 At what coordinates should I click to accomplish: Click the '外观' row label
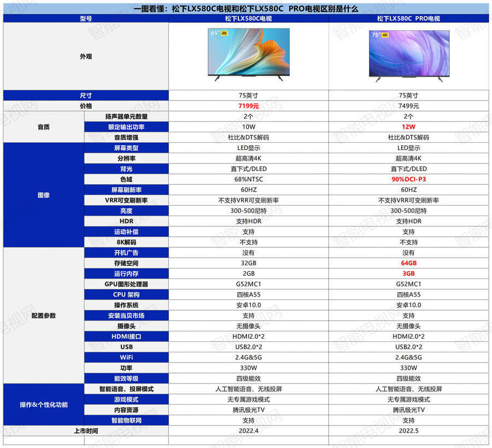click(86, 56)
